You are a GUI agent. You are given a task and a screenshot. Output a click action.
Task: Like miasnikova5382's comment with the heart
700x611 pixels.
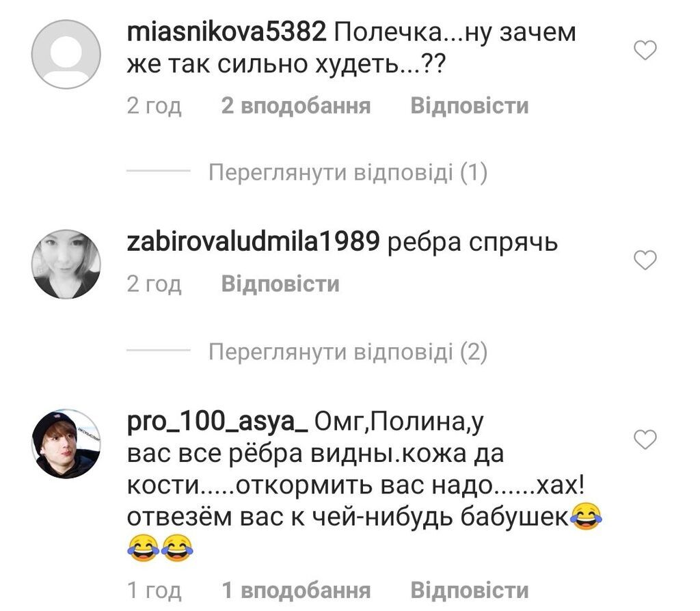pyautogui.click(x=645, y=50)
